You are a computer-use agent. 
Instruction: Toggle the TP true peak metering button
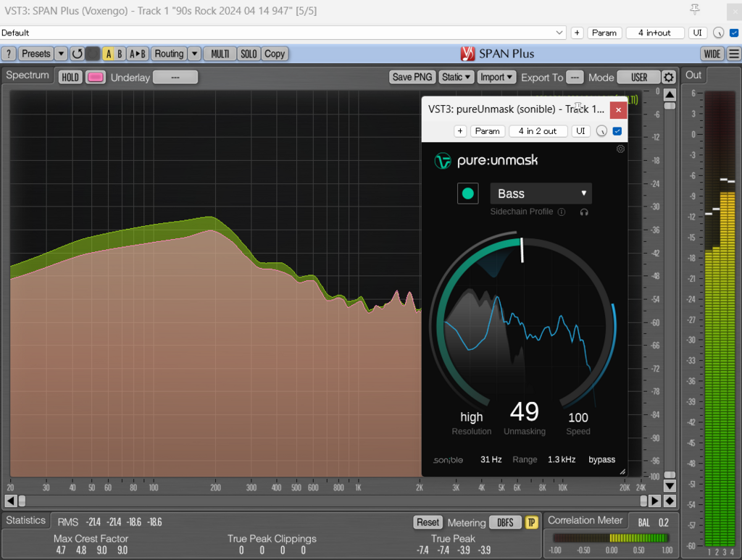coord(531,522)
